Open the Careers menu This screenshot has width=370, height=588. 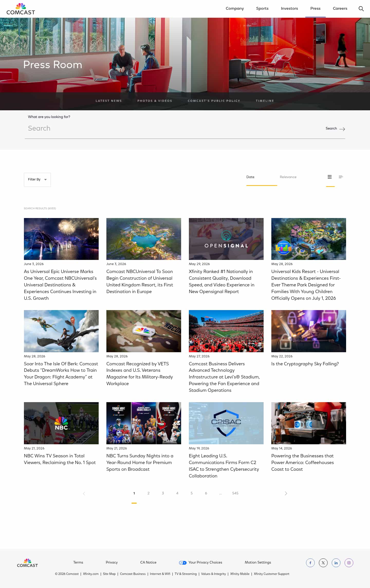tap(340, 8)
